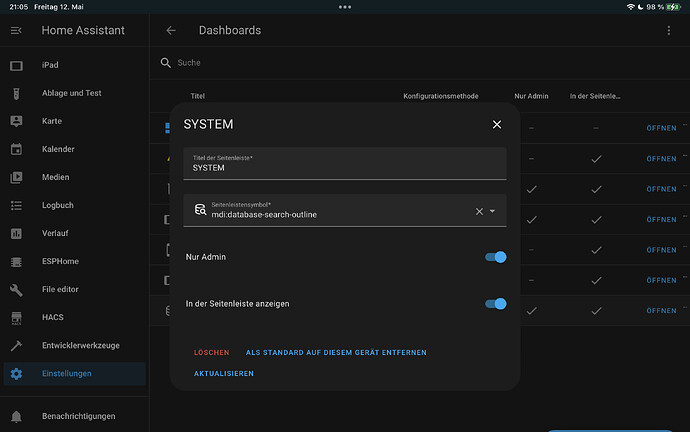Click the AKTUALISIEREN button
This screenshot has width=690, height=432.
224,373
